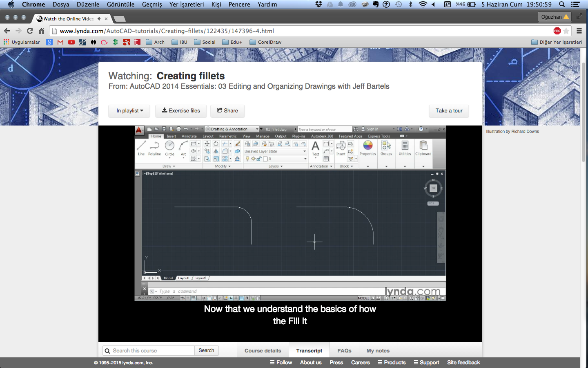Click Take a tour
The height and width of the screenshot is (368, 588).
[x=449, y=111]
